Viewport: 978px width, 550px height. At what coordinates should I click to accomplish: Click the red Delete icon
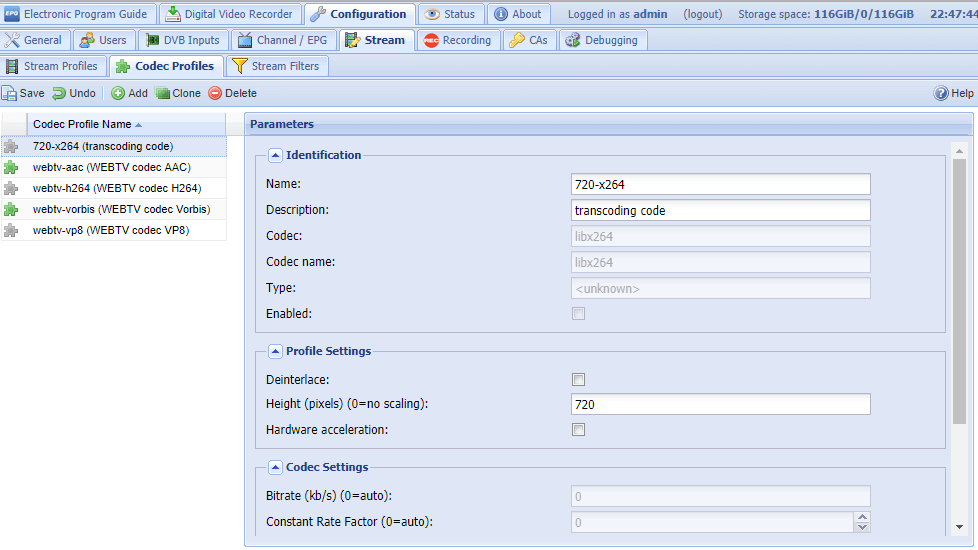[215, 93]
